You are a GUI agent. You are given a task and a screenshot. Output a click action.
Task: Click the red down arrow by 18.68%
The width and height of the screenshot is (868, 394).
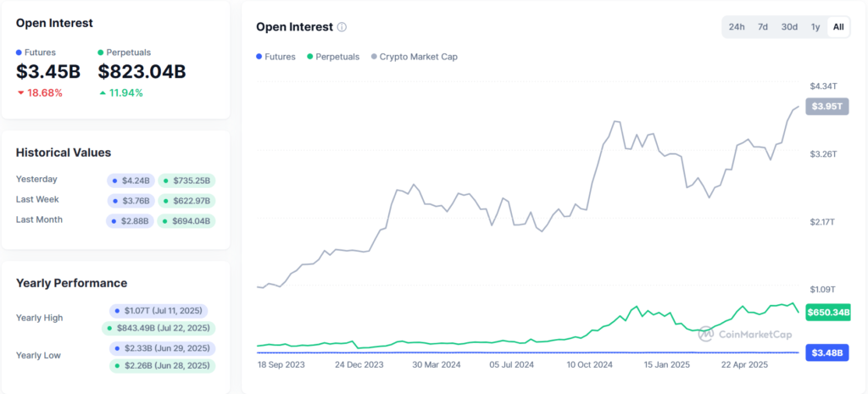coord(20,92)
